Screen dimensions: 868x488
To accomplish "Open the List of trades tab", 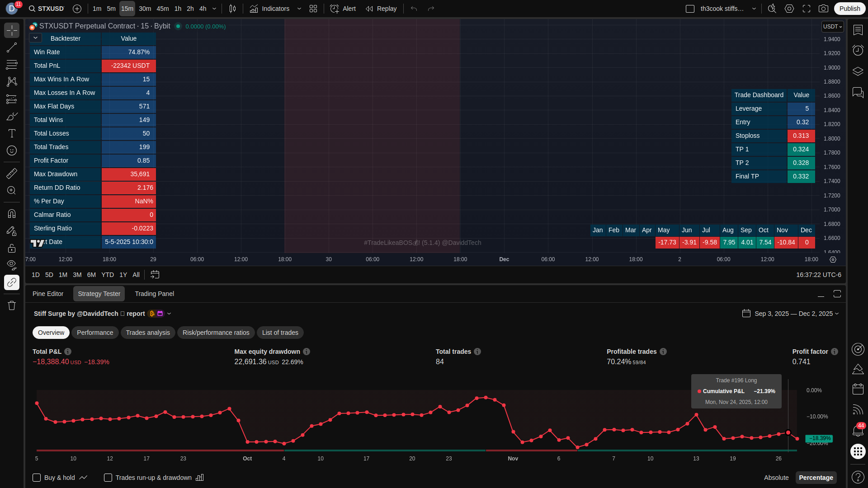I will click(280, 333).
